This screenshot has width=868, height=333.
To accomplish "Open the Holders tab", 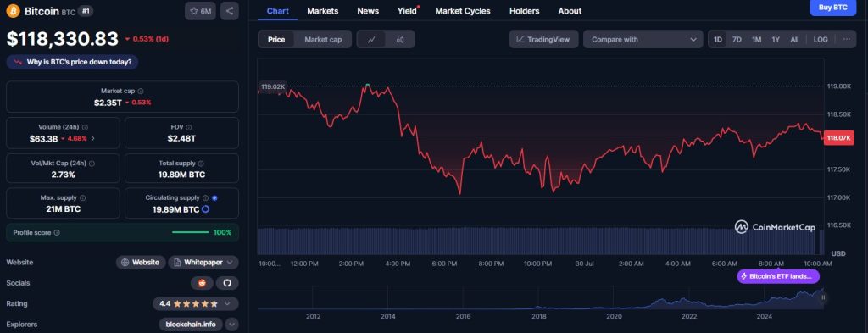I will (524, 11).
